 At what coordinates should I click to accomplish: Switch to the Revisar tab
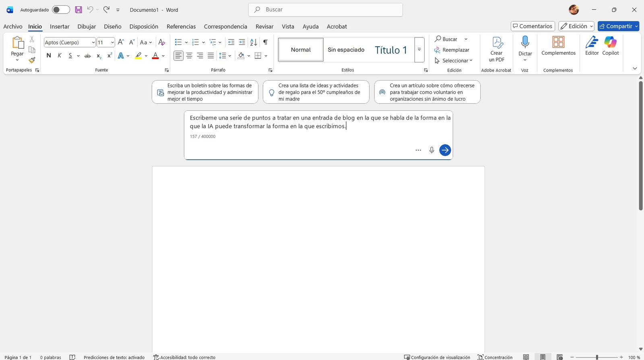click(x=264, y=27)
